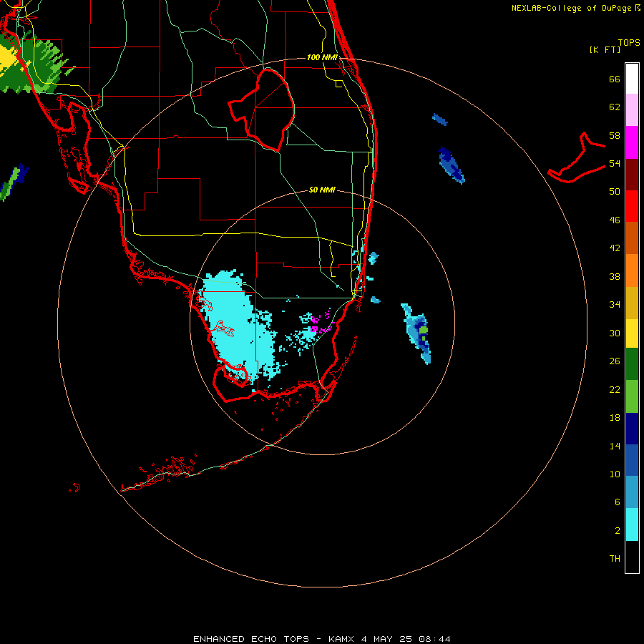Select the gold legend swatch
Viewport: 644px width, 644px height.
(632, 303)
